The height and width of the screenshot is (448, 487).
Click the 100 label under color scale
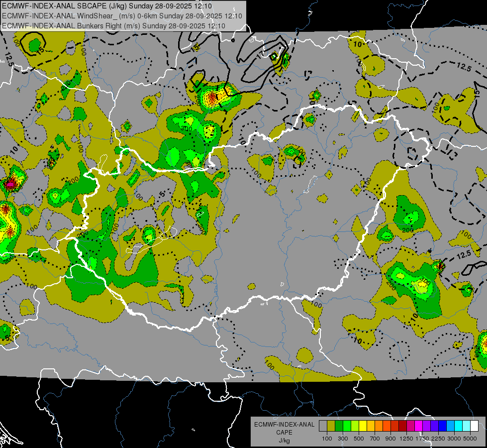pyautogui.click(x=327, y=439)
